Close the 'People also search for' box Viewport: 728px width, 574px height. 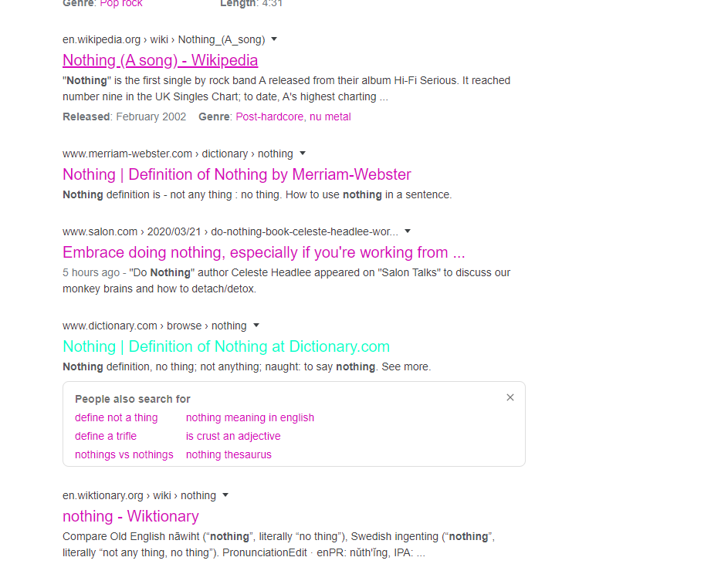point(510,397)
